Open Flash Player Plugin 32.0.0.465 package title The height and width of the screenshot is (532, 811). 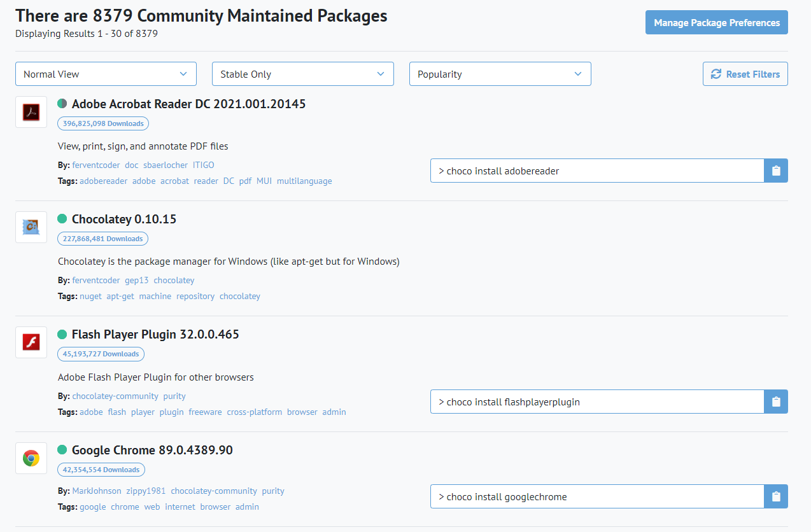point(155,334)
